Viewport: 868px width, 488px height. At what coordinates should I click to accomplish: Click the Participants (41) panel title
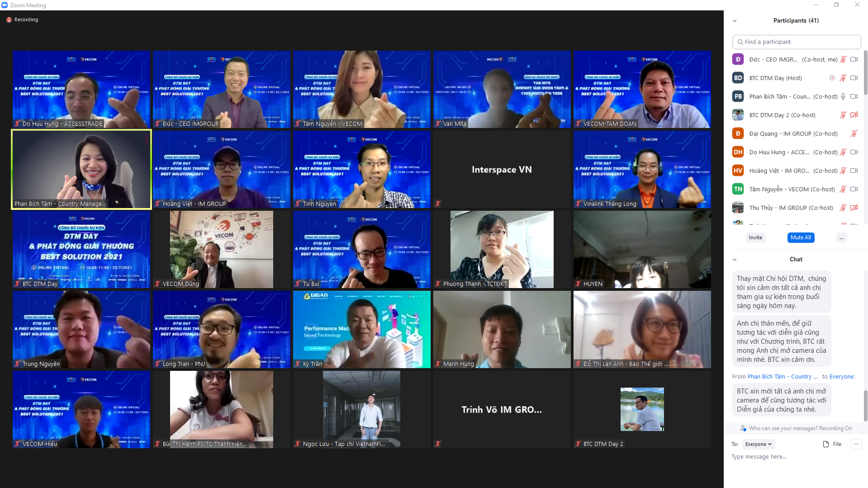pyautogui.click(x=796, y=21)
